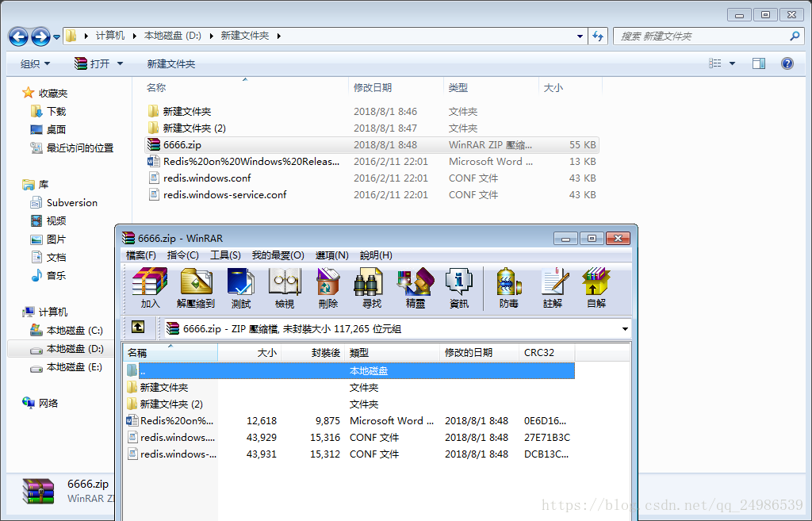Select 视频 library in sidebar
The height and width of the screenshot is (521, 812).
pyautogui.click(x=48, y=220)
